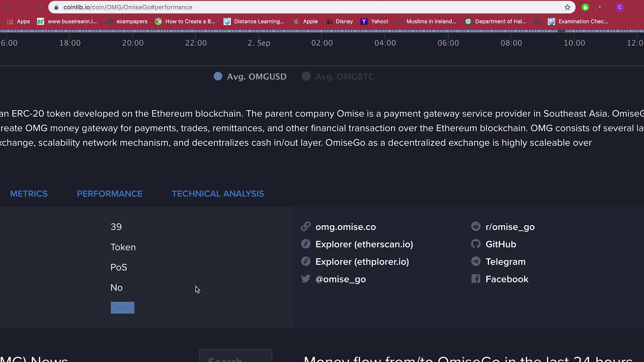
Task: Open Explorer (etherscan.io) link
Action: [x=364, y=244]
